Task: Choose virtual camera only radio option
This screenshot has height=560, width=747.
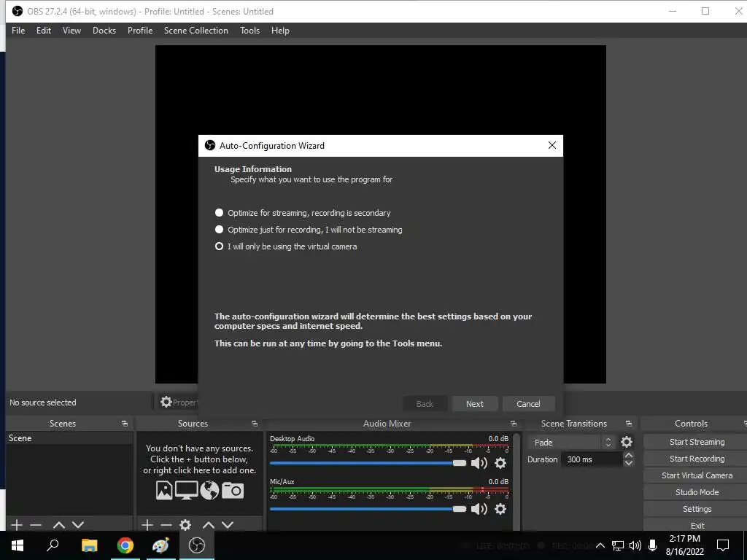Action: pyautogui.click(x=219, y=246)
